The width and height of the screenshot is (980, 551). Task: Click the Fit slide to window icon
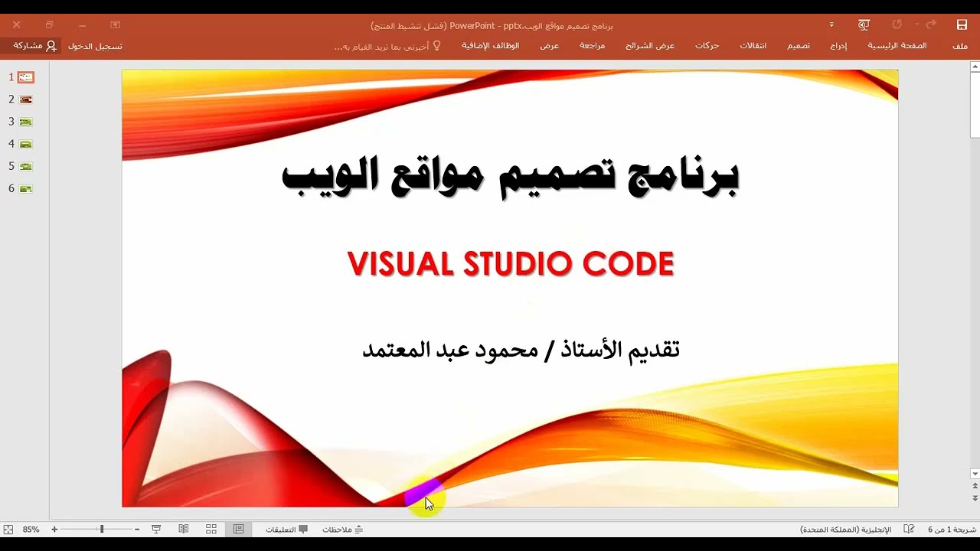8,529
